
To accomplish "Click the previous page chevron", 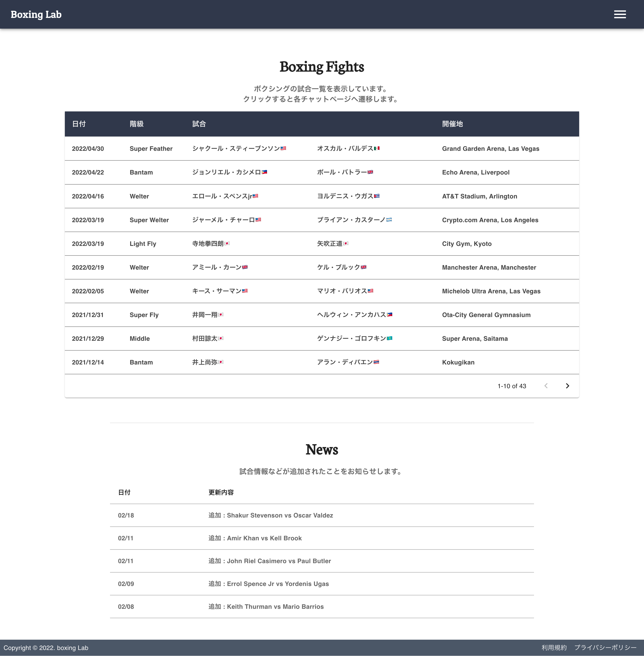I will click(546, 386).
